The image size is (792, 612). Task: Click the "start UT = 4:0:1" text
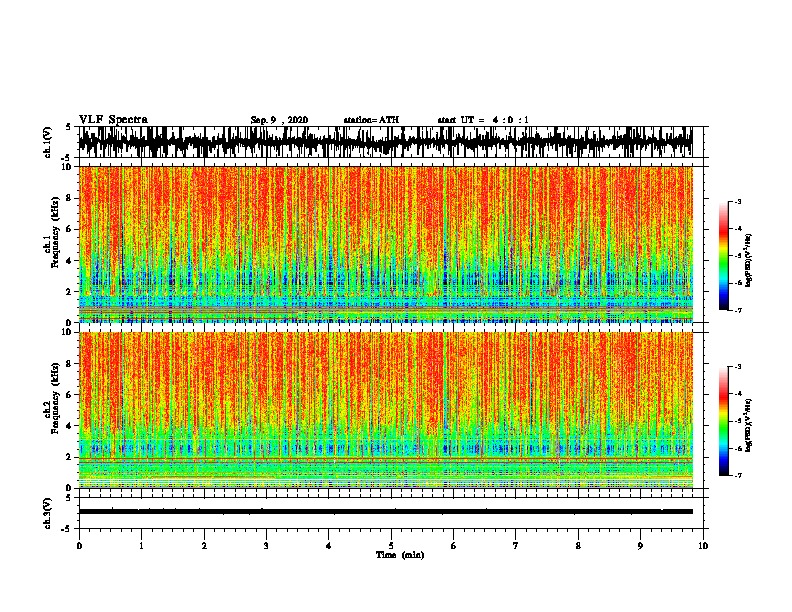click(x=483, y=120)
